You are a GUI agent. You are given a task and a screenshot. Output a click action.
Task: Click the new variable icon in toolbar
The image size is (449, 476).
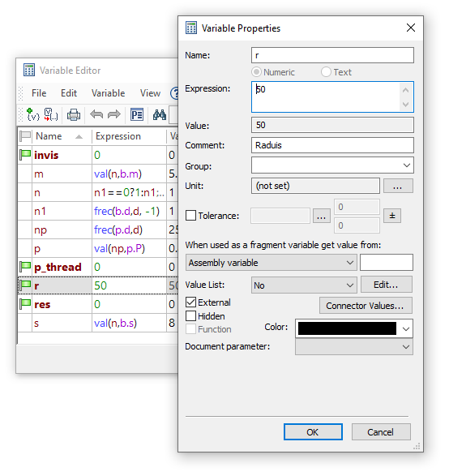click(x=33, y=115)
